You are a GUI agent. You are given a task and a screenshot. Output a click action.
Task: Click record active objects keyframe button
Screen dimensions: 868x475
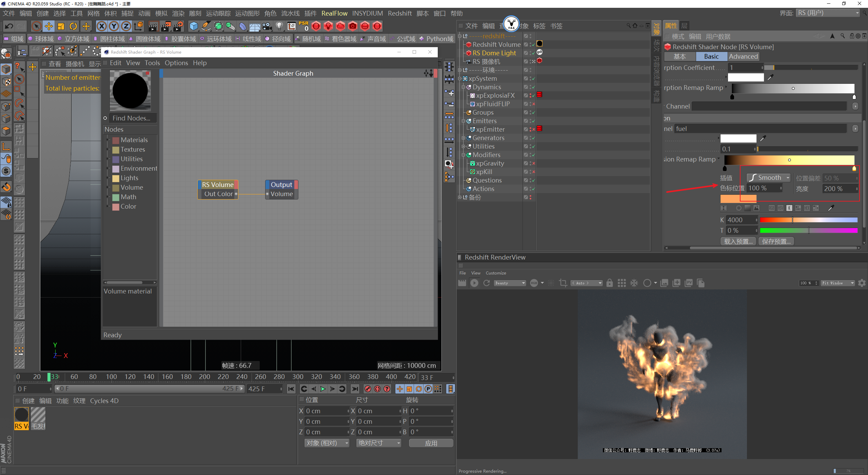point(368,389)
